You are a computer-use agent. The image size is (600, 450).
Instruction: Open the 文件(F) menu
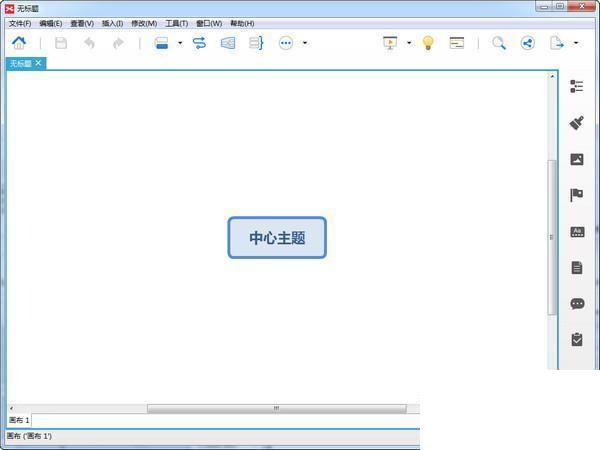(x=20, y=24)
